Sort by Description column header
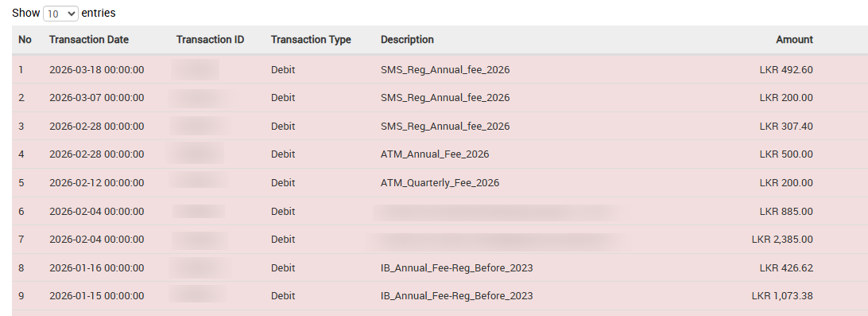 (408, 39)
